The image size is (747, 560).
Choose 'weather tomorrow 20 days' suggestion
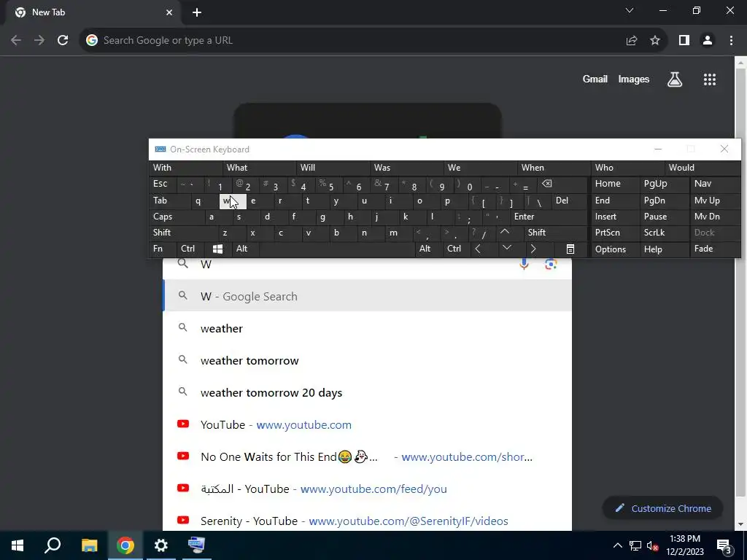(367, 393)
